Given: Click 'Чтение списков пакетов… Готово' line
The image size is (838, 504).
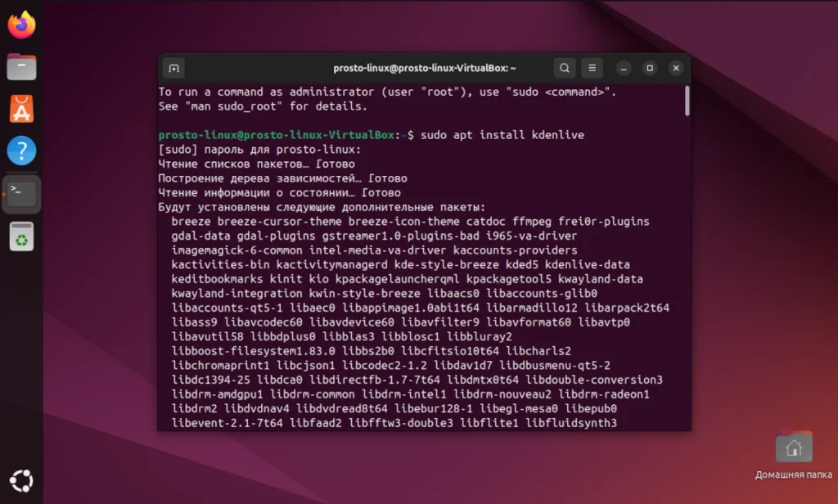Looking at the screenshot, I should pos(256,164).
